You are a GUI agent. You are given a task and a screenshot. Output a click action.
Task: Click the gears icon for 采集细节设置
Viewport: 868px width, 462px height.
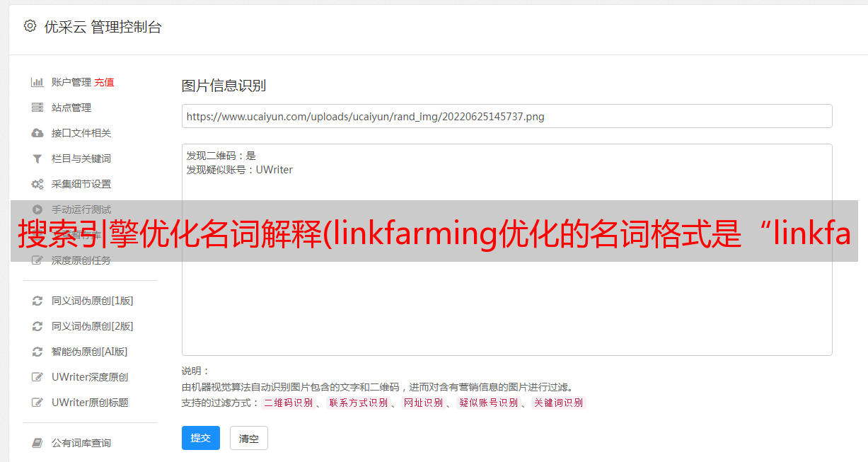[37, 184]
